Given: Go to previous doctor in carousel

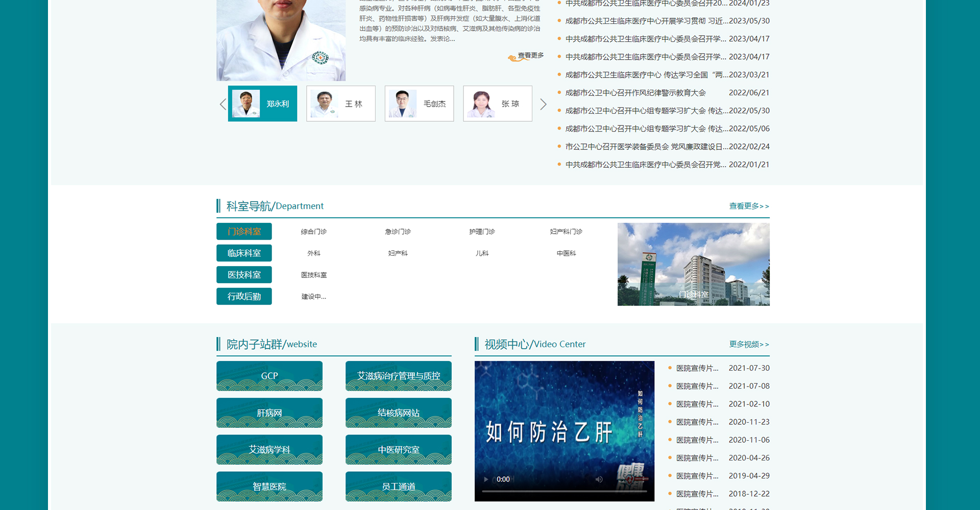Looking at the screenshot, I should click(x=223, y=104).
